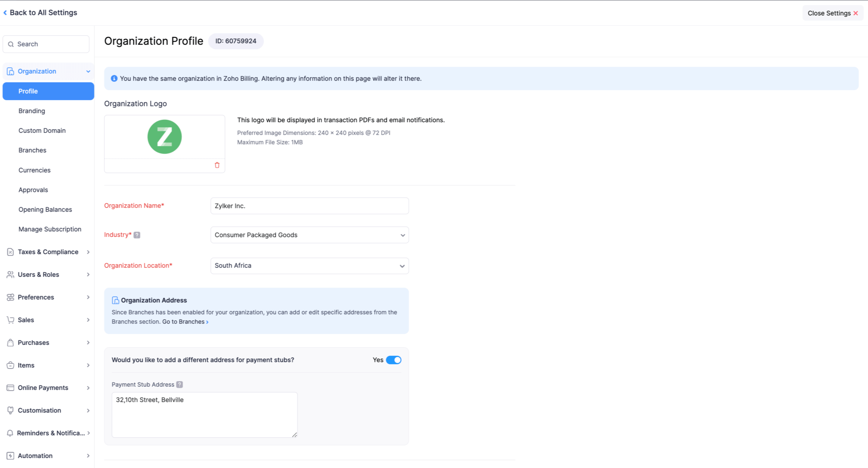Open Custom Domain settings
Viewport: 868px width, 468px height.
[x=42, y=130]
